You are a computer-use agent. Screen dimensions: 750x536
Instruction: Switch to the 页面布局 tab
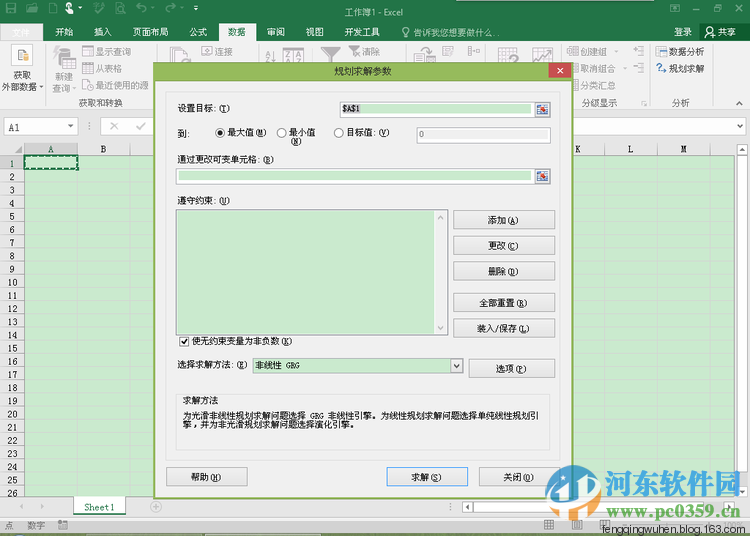point(151,32)
